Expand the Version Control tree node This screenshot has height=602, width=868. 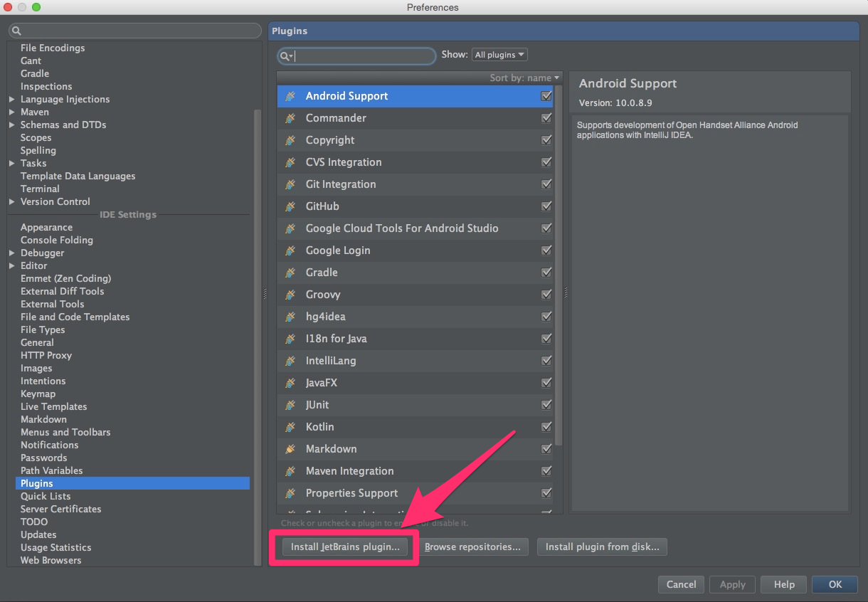click(12, 202)
